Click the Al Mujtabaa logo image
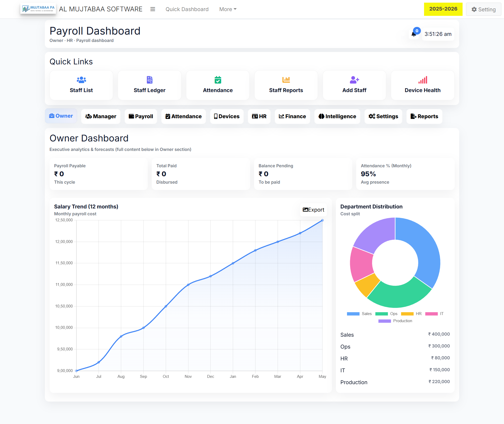This screenshot has height=424, width=504. tap(38, 9)
